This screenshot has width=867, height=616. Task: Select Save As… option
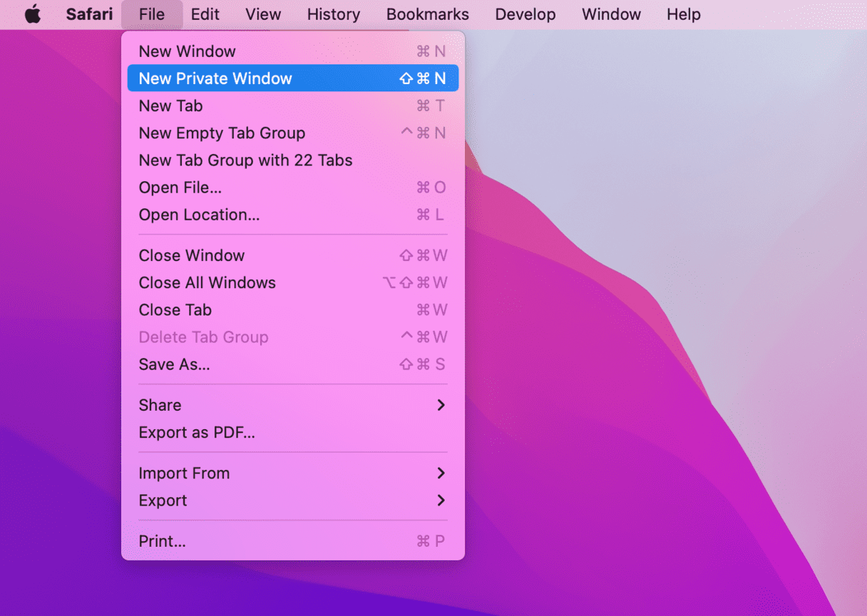(174, 364)
